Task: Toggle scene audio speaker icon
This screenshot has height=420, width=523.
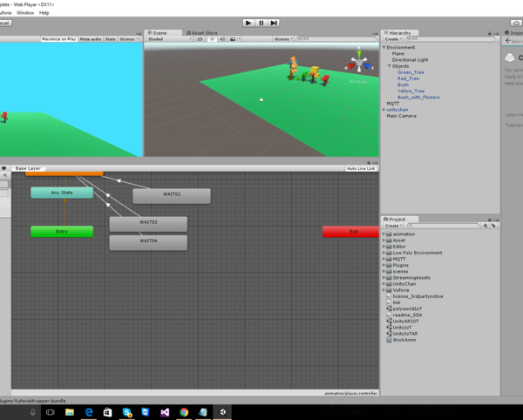Action: tap(222, 39)
